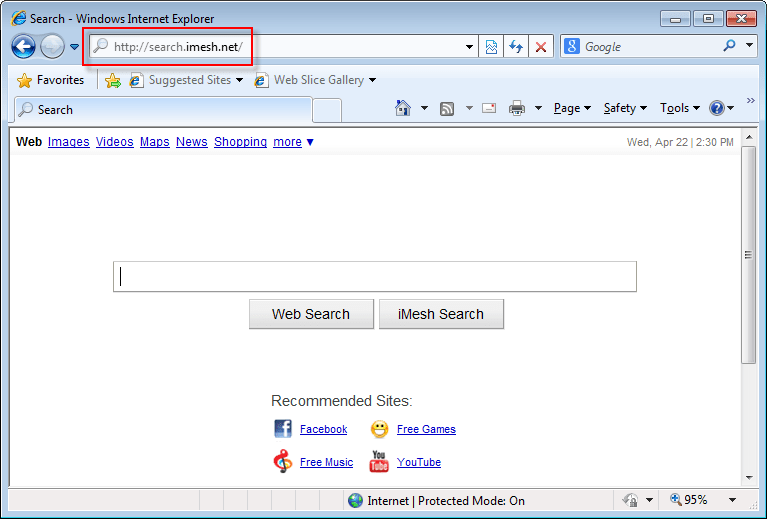Expand the address bar URL history dropdown
The image size is (767, 519).
[x=470, y=47]
